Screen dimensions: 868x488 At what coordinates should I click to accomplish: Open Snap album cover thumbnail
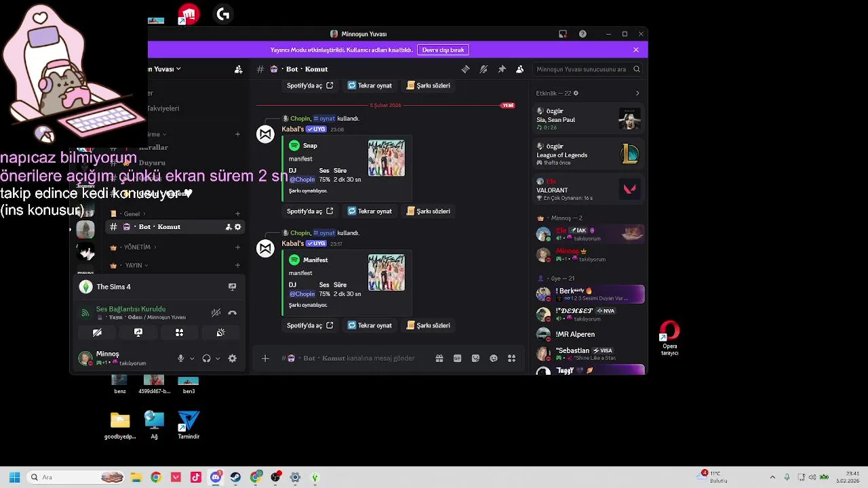click(387, 158)
